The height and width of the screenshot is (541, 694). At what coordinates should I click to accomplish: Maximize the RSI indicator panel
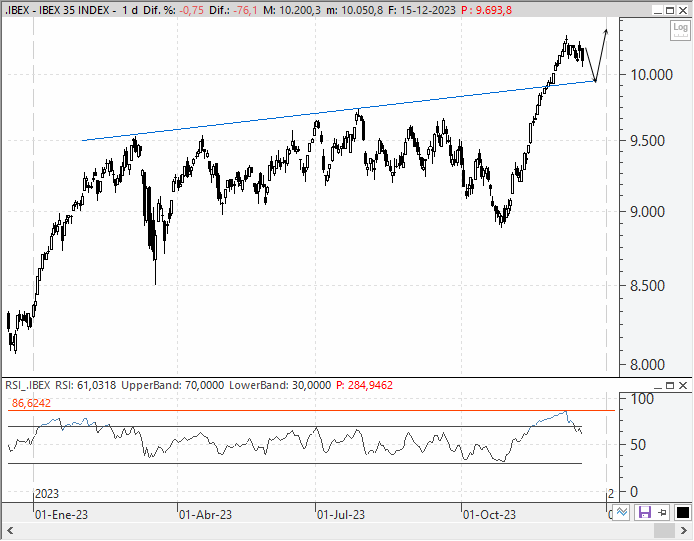click(x=670, y=386)
